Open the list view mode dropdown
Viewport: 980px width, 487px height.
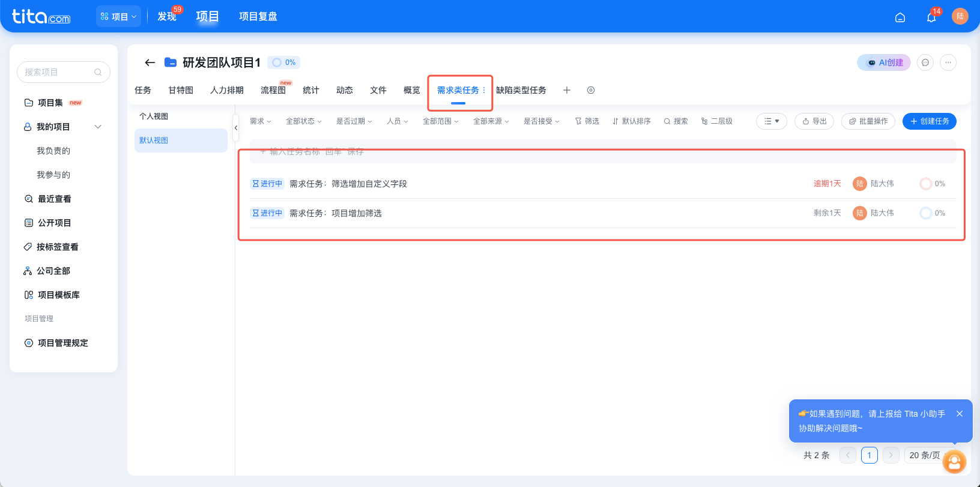tap(772, 121)
